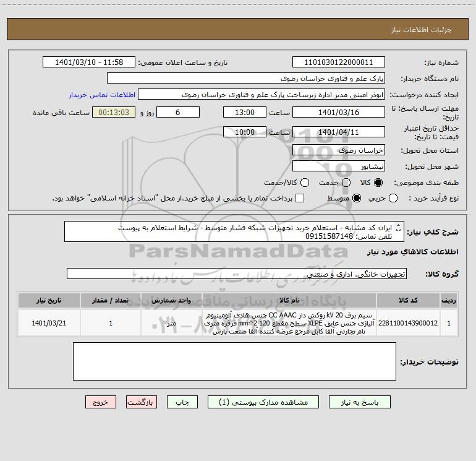This screenshot has height=461, width=476.
Task: Click the deadline time field 13:00
Action: coord(245,112)
